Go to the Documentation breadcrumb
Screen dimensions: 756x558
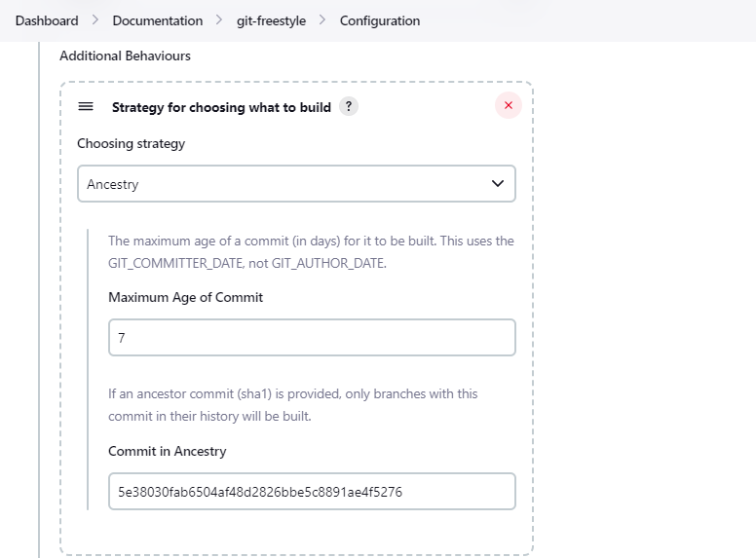158,20
